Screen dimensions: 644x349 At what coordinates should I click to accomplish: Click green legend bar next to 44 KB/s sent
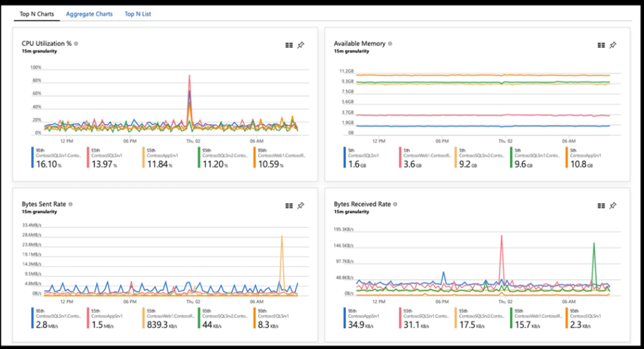[x=199, y=318]
